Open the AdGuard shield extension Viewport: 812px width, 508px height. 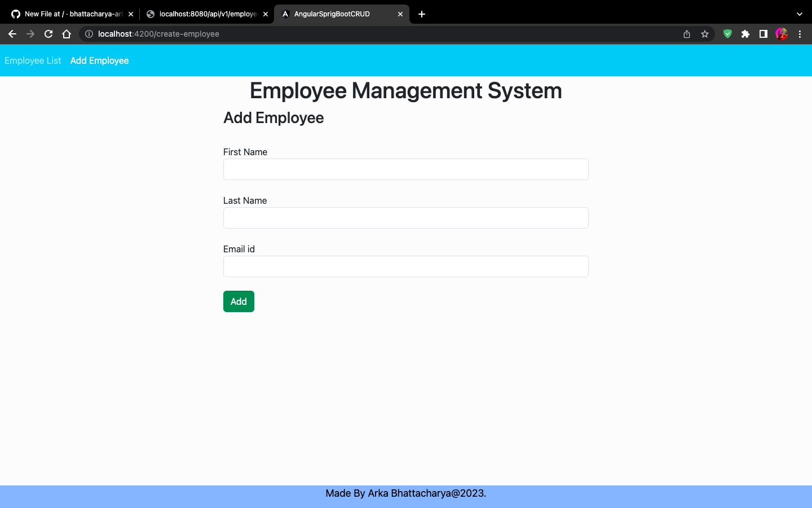click(727, 34)
